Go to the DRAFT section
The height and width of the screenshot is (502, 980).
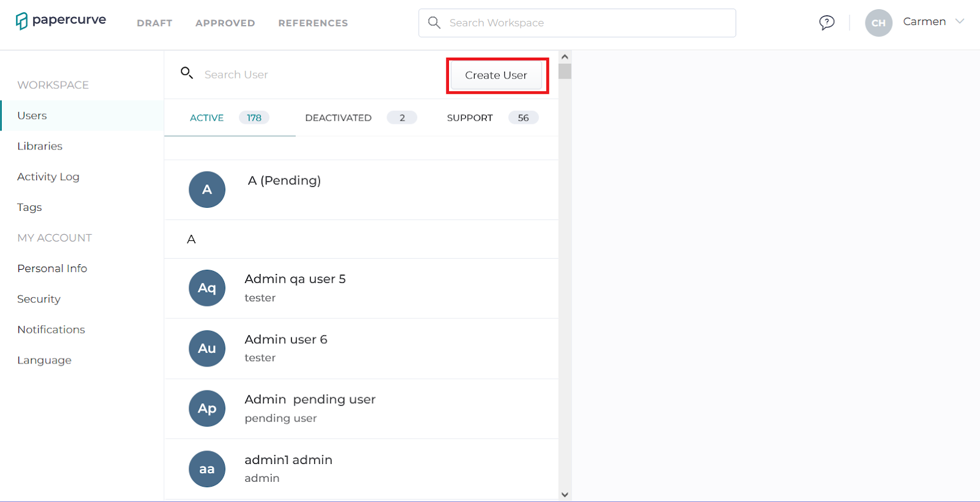click(x=154, y=23)
